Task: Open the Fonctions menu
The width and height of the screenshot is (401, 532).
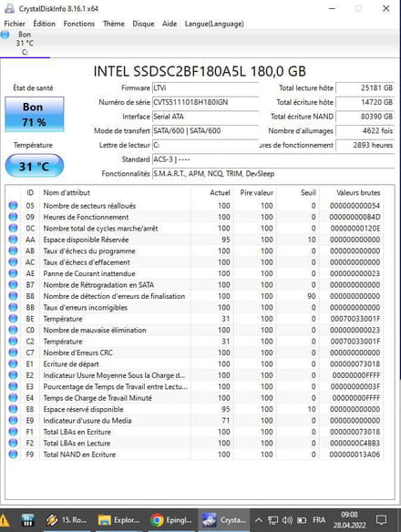Action: tap(78, 24)
